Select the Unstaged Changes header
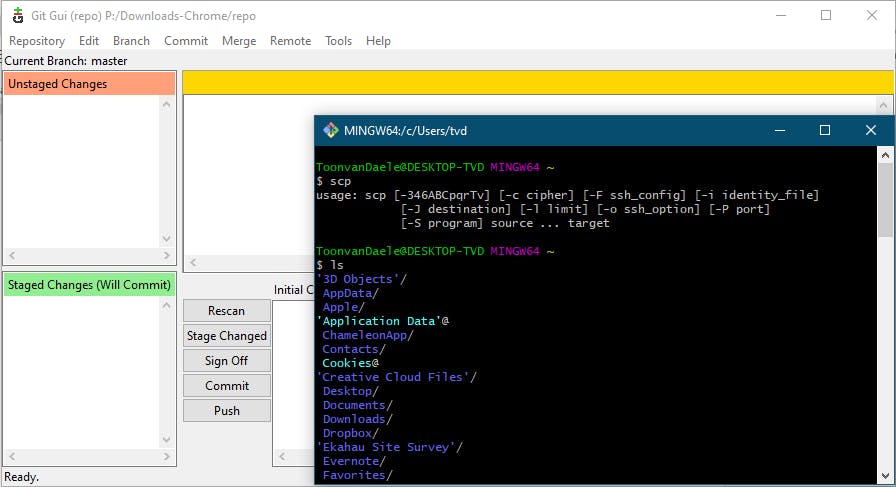 click(x=89, y=83)
